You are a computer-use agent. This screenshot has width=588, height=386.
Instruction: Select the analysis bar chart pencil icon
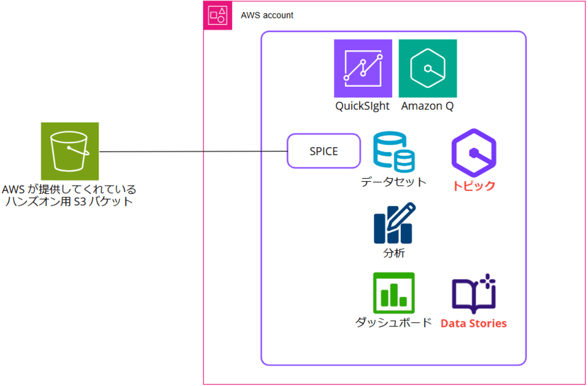click(x=395, y=223)
